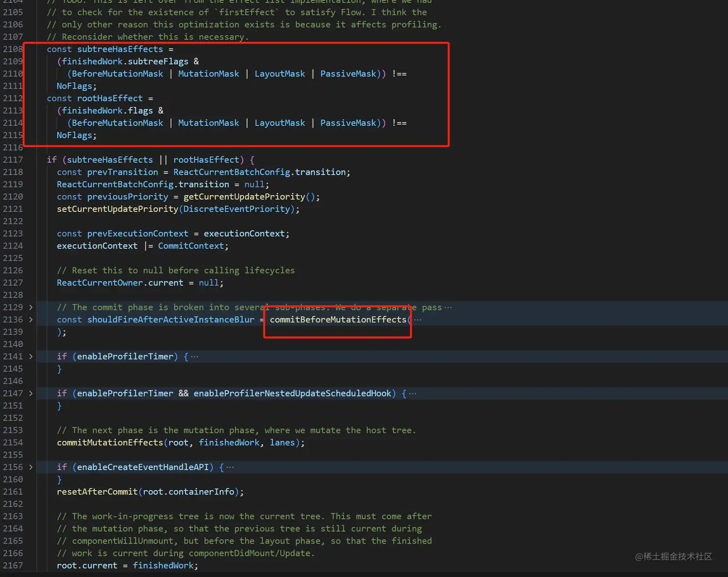
Task: Place cursor on DiscreteEventPriority
Action: [236, 209]
